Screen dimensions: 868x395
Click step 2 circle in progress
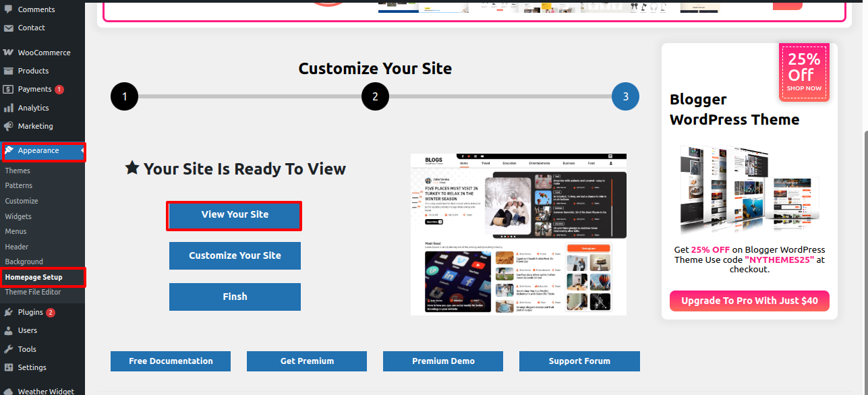pyautogui.click(x=375, y=96)
